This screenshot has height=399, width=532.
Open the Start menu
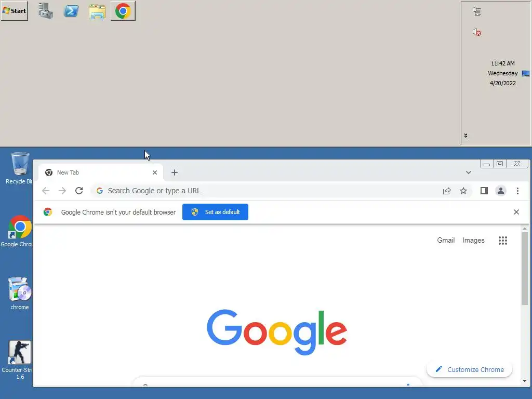15,11
